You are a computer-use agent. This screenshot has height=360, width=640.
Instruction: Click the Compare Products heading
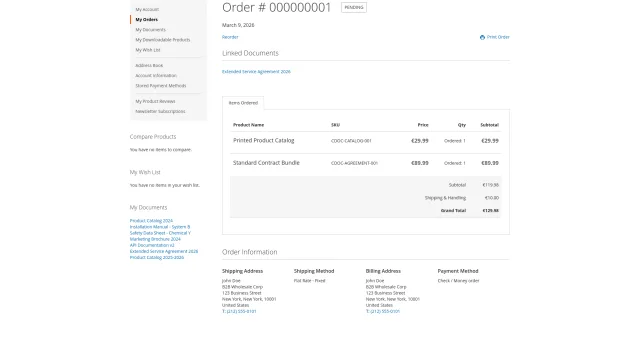[153, 137]
